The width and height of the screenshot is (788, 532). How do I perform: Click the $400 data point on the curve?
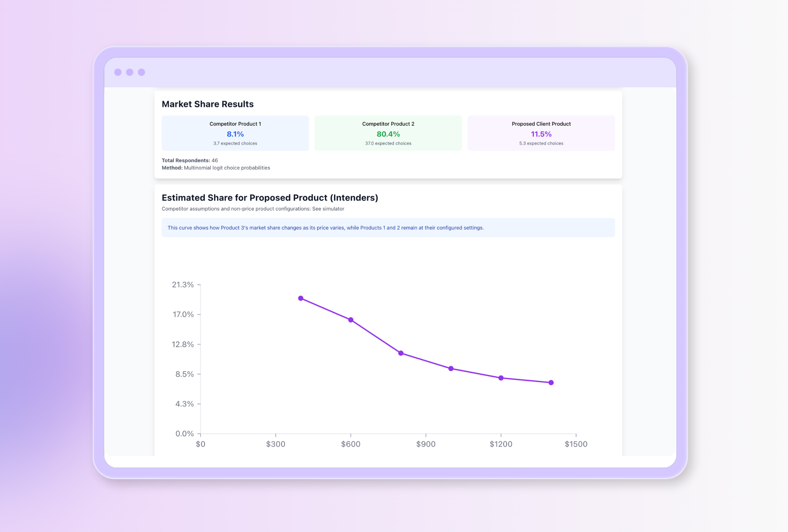click(301, 299)
